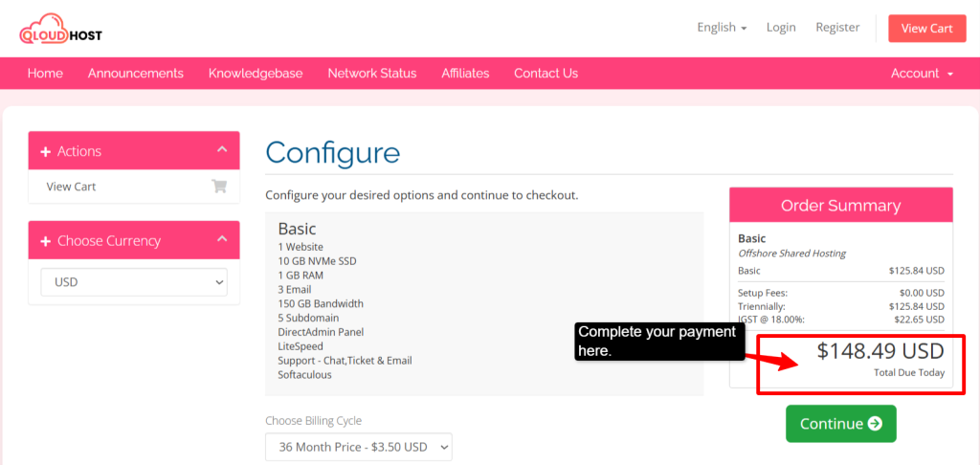Screen dimensions: 980x465
Task: Click the plus icon beside Choose Currency
Action: 45,241
